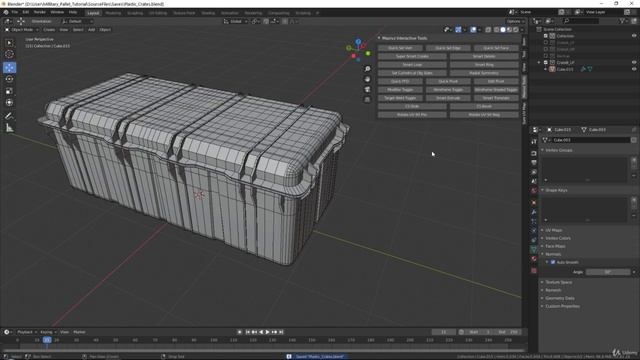Viewport: 640px width, 360px height.
Task: Click the Quick Sel Vert button
Action: point(400,48)
